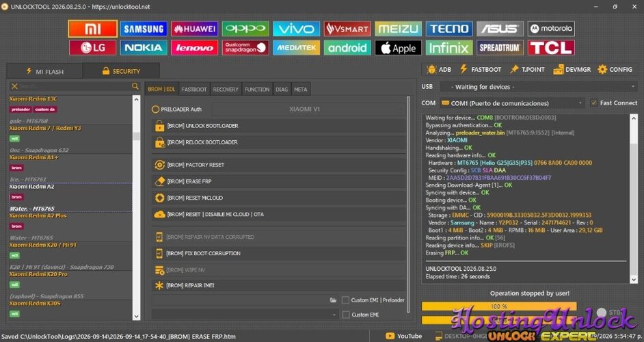Click the 100 % progress bar

tap(499, 306)
